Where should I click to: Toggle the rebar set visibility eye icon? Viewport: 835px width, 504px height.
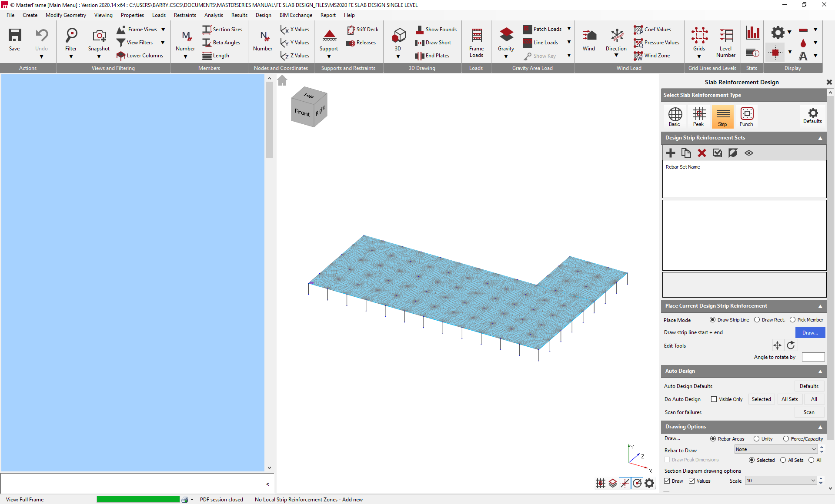coord(748,153)
